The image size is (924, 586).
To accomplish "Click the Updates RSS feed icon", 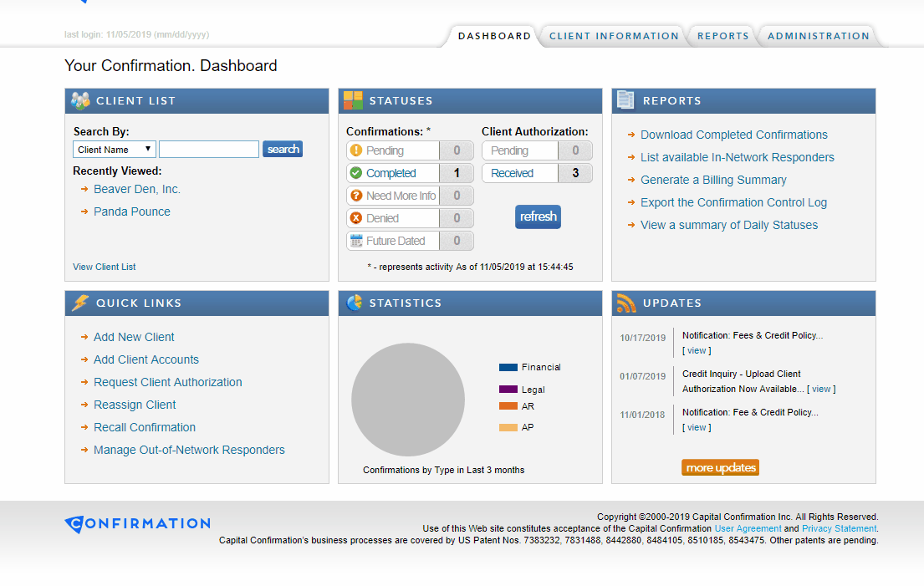I will pos(626,303).
